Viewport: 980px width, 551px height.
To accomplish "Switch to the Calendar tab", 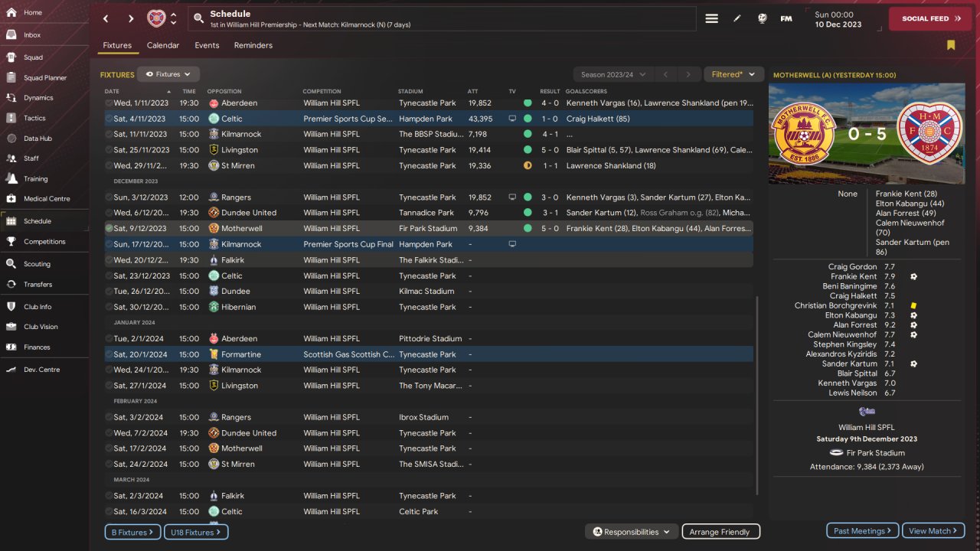I will click(163, 45).
